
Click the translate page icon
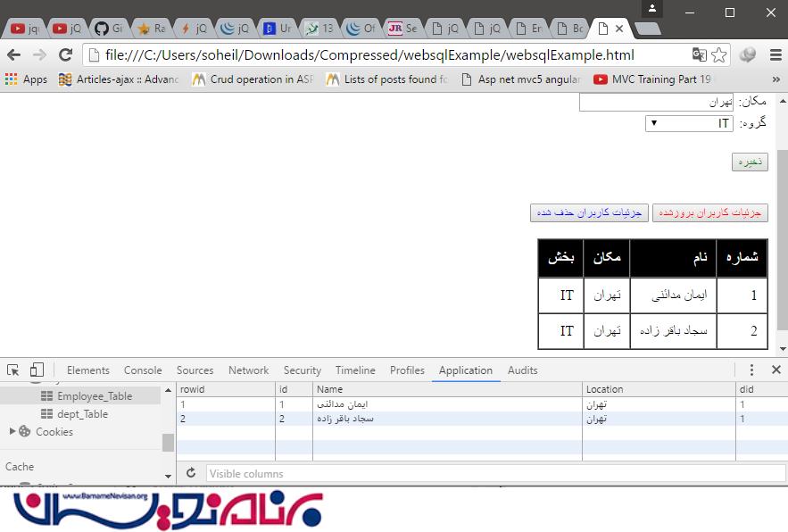[x=699, y=55]
